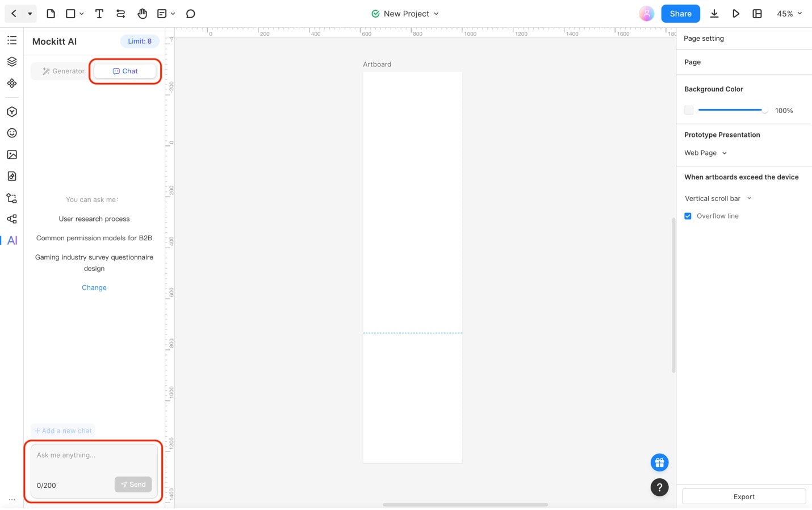
Task: Toggle the panel layout icon
Action: [x=757, y=14]
